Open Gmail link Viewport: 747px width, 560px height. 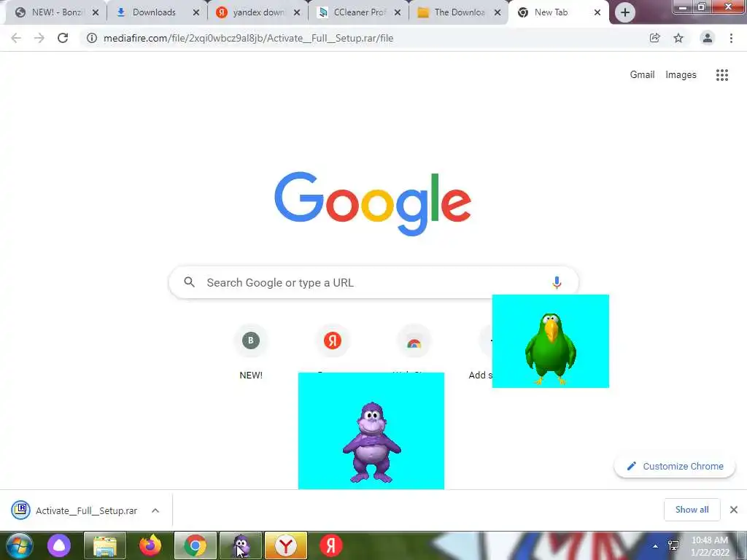click(642, 75)
